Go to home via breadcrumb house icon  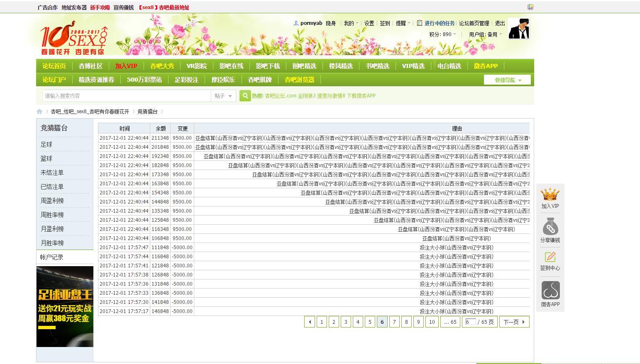[x=39, y=112]
